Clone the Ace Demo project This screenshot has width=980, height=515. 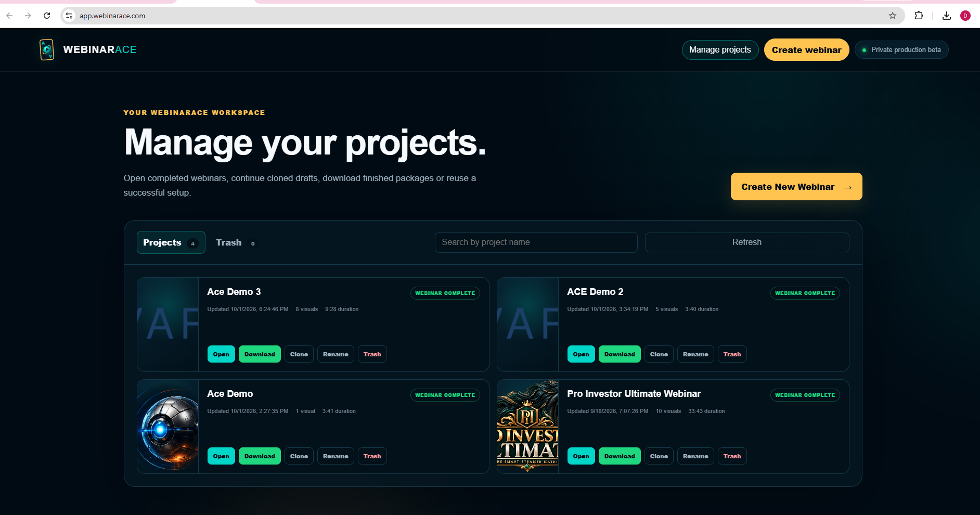299,456
